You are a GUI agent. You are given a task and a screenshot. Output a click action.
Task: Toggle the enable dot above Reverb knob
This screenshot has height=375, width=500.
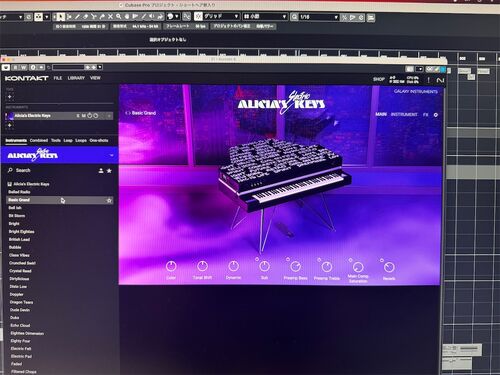(x=382, y=260)
